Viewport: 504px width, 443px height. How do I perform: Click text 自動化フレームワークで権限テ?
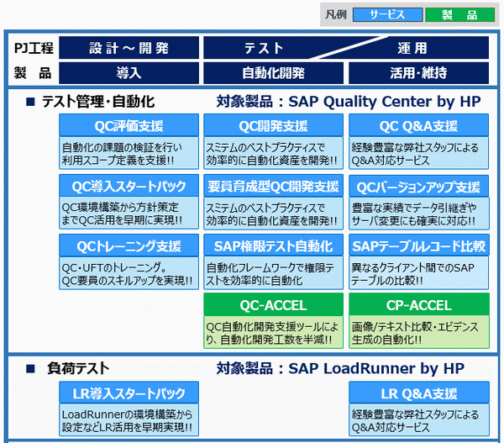[x=270, y=267]
